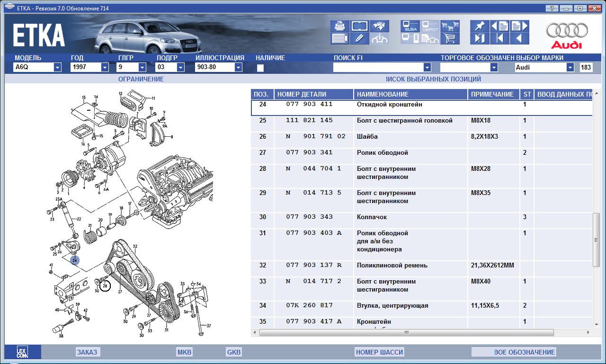Click the pushpin icon
The height and width of the screenshot is (364, 606).
coord(480,26)
